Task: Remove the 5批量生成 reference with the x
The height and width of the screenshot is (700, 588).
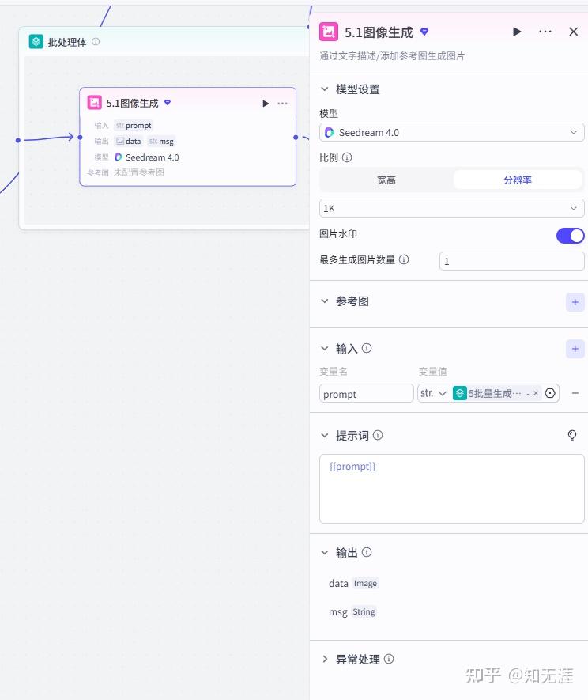Action: [536, 393]
